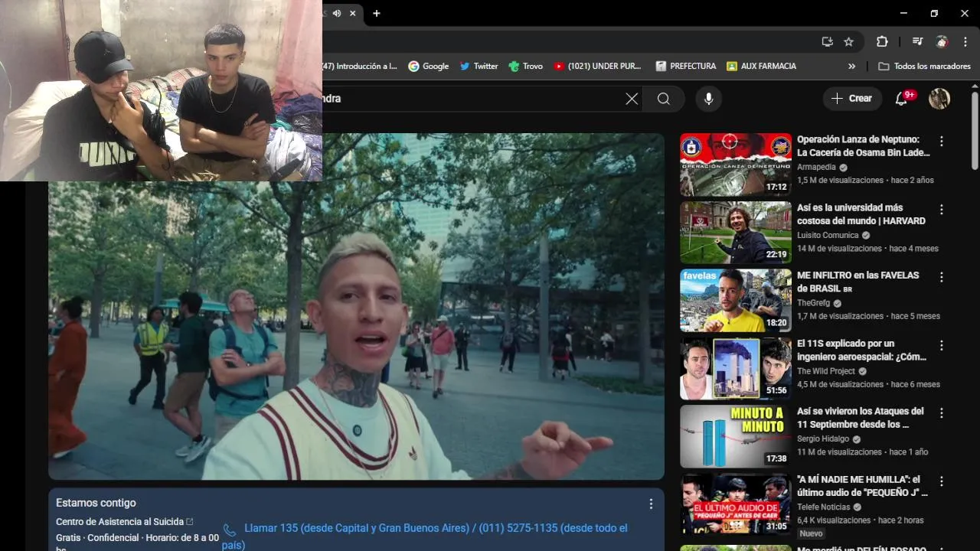Open the 11S aerospace engineer thumbnail
This screenshot has height=551, width=980.
tap(736, 368)
